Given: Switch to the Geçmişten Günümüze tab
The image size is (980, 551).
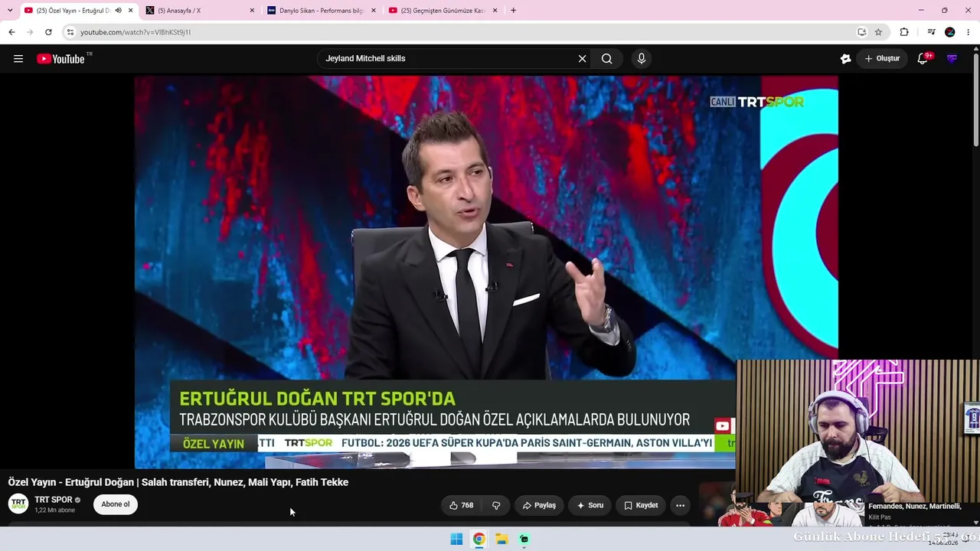Looking at the screenshot, I should pos(443,11).
